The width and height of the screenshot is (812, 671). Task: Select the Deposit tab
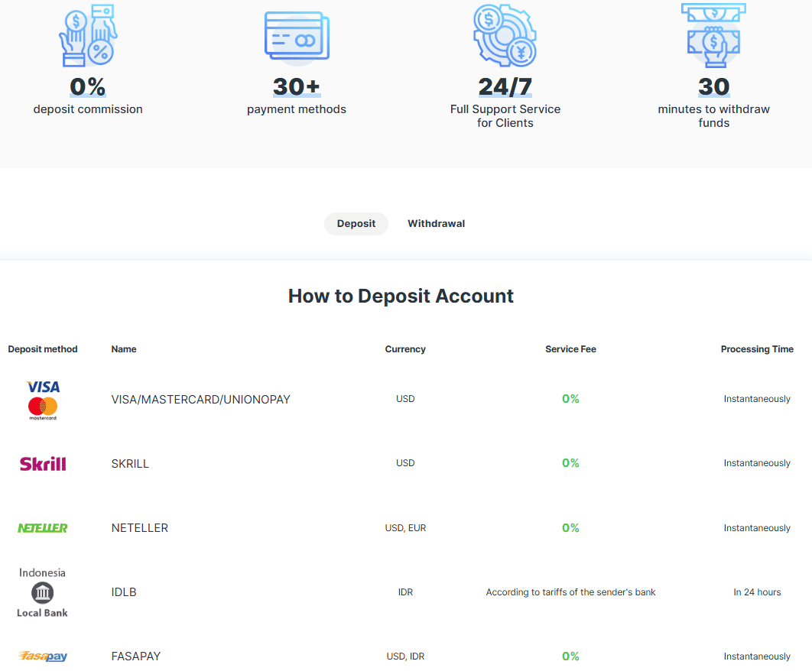[x=356, y=224]
